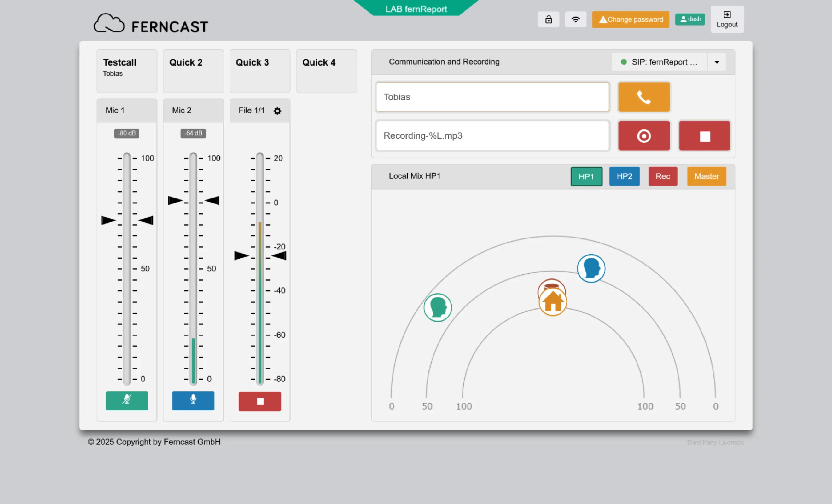Click the padlock lock icon

click(548, 20)
